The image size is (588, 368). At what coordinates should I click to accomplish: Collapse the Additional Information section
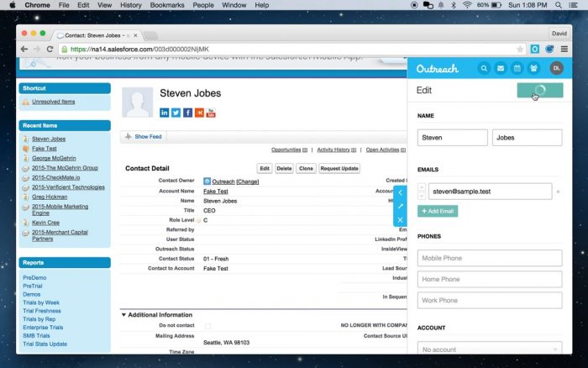[123, 315]
